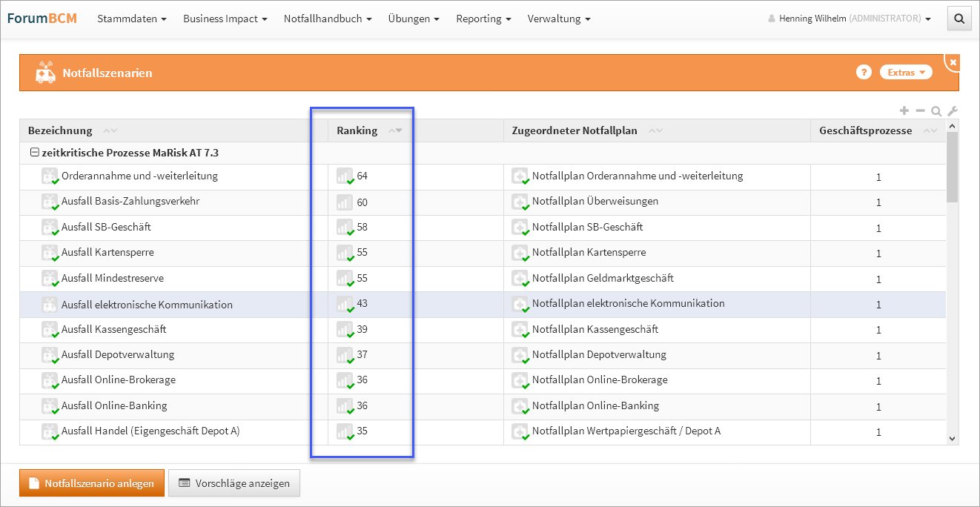
Task: Select the Ausfall Online-Banking row
Action: pos(114,406)
